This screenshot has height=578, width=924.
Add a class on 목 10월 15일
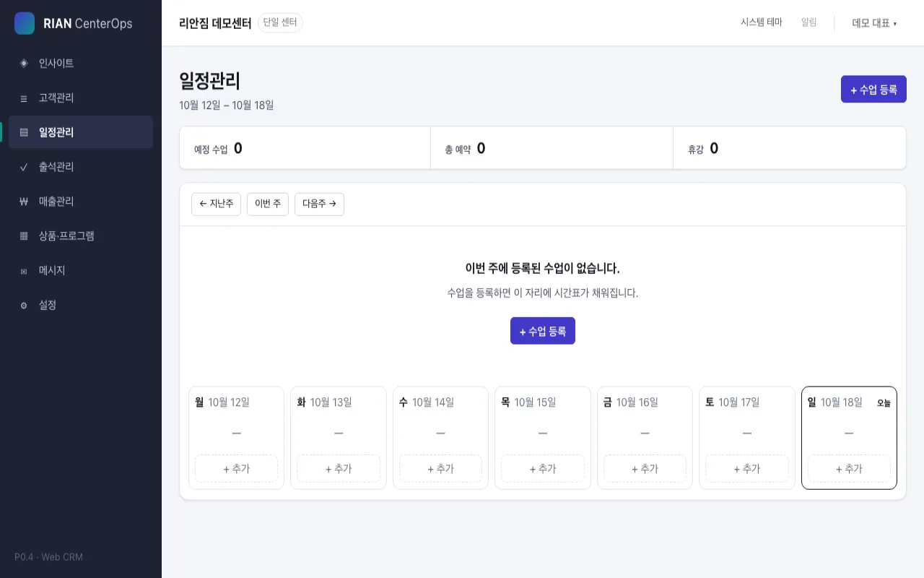543,468
